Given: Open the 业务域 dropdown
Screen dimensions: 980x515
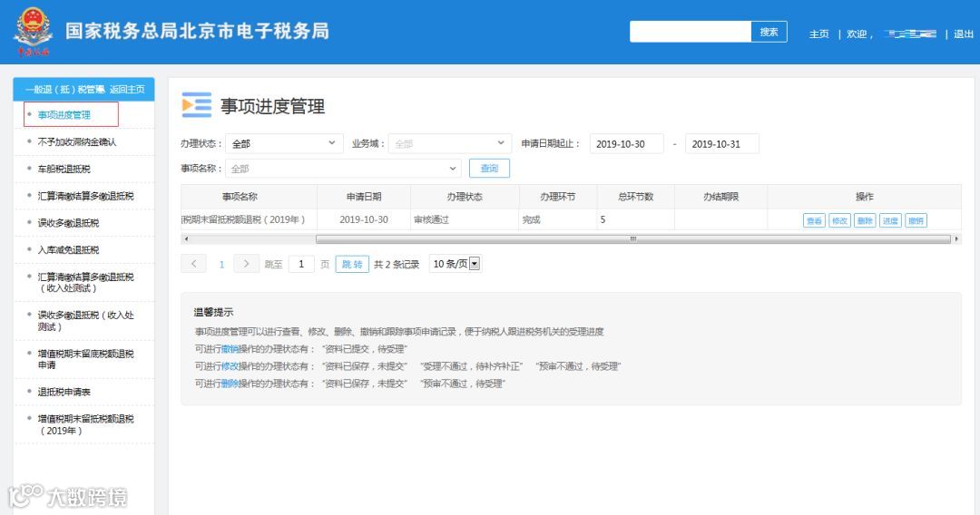Looking at the screenshot, I should click(x=449, y=143).
